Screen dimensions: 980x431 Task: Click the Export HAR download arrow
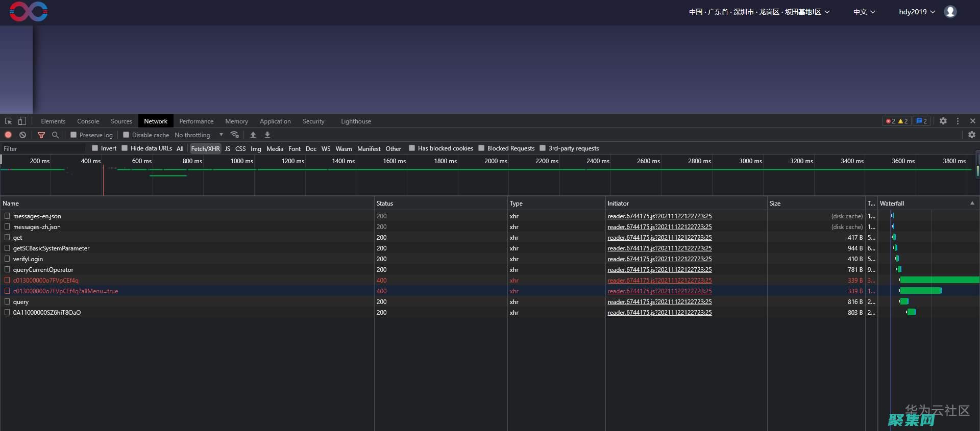coord(267,135)
